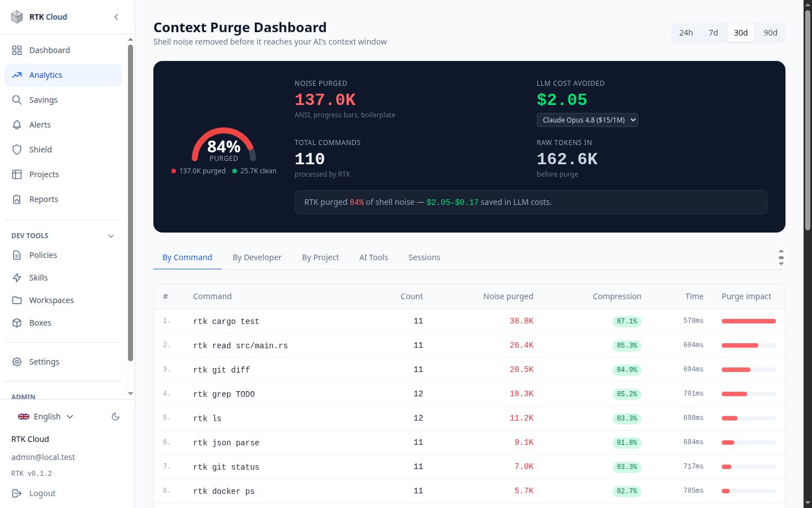Click the rtk ls command row
This screenshot has height=508, width=812.
(x=469, y=418)
